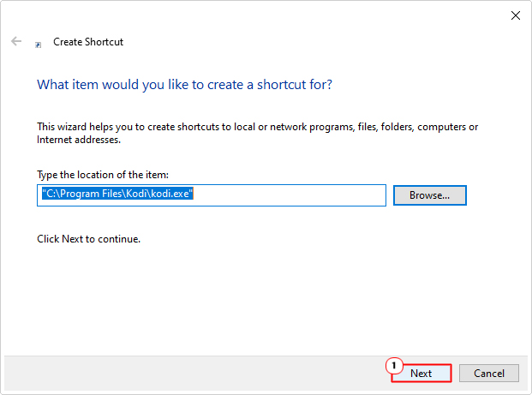Cancel the shortcut creation wizard
Screen dimensions: 532x395
point(488,373)
